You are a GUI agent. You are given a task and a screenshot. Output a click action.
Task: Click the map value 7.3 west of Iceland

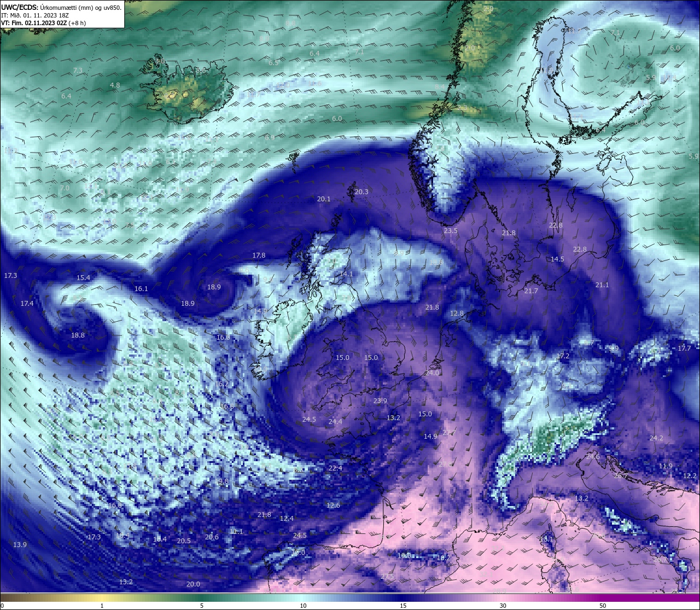(78, 71)
